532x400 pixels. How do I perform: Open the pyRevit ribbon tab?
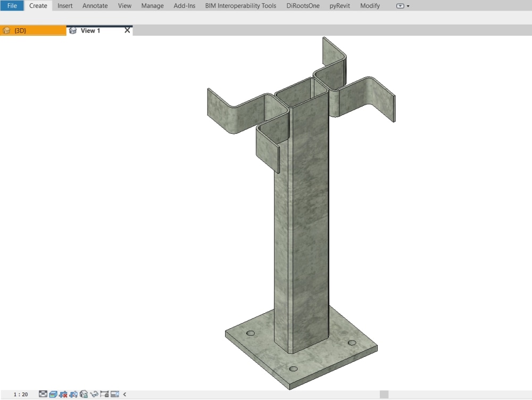coord(339,6)
